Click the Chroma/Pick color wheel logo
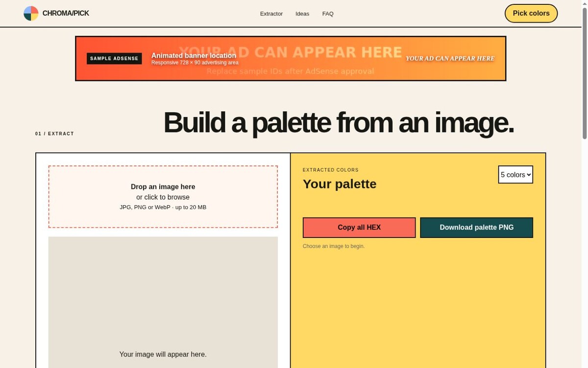 tap(31, 13)
